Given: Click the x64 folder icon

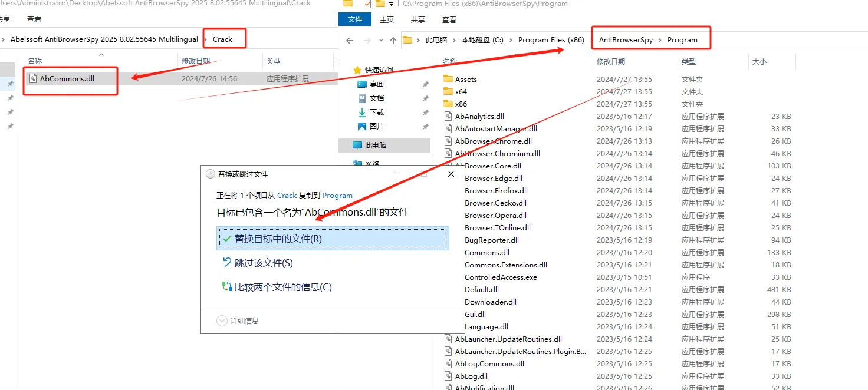Looking at the screenshot, I should coord(448,91).
